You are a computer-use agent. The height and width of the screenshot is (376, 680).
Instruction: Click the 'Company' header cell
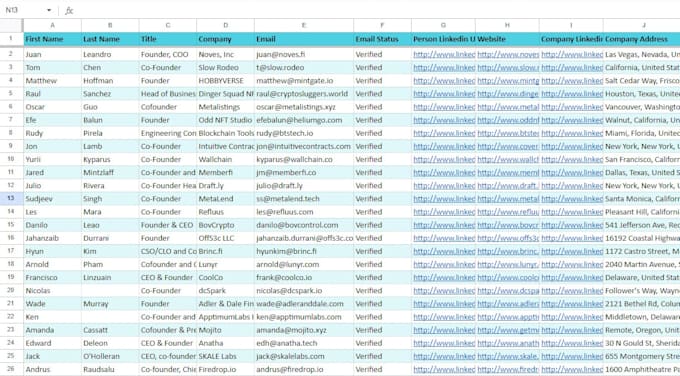point(226,39)
